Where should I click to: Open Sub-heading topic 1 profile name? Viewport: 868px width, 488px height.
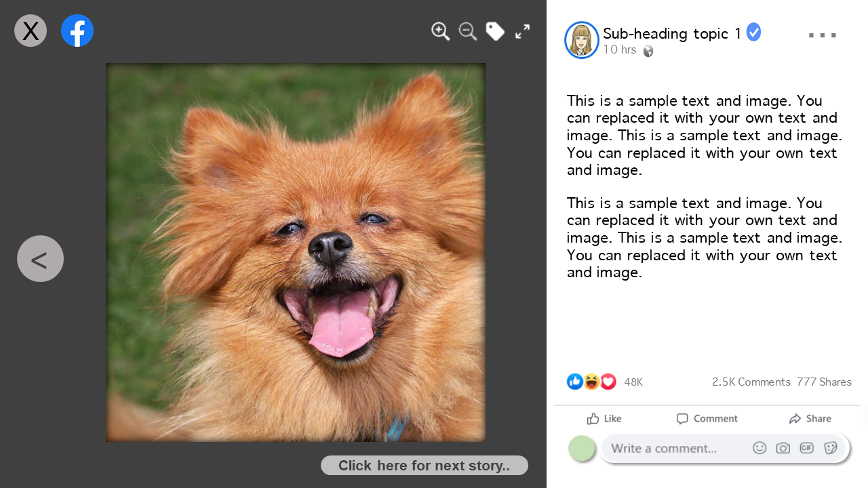672,33
